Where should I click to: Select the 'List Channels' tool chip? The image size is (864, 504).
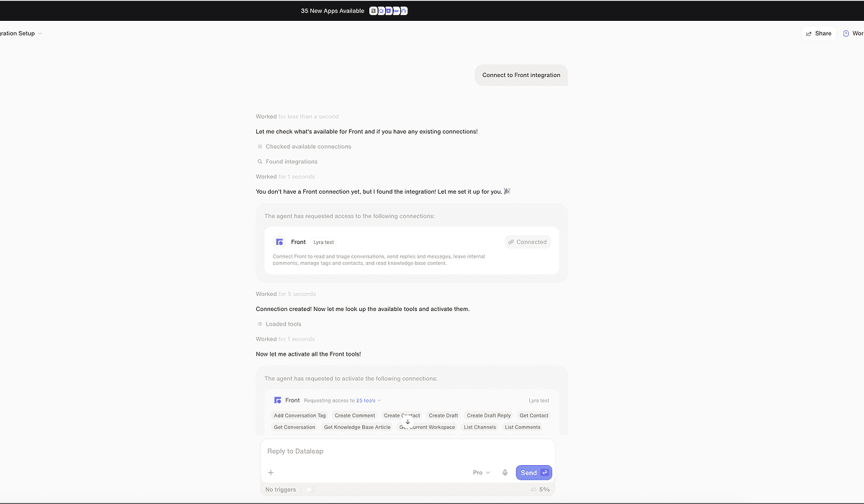point(480,427)
